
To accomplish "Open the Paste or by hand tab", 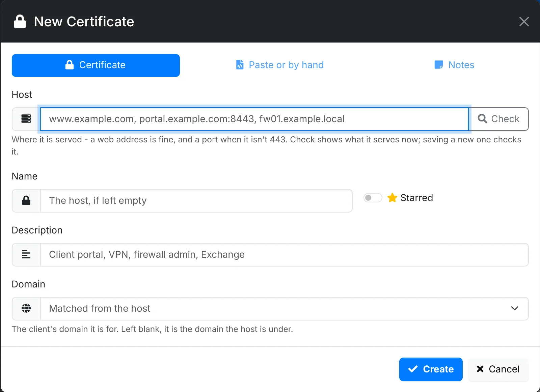I will tap(280, 65).
